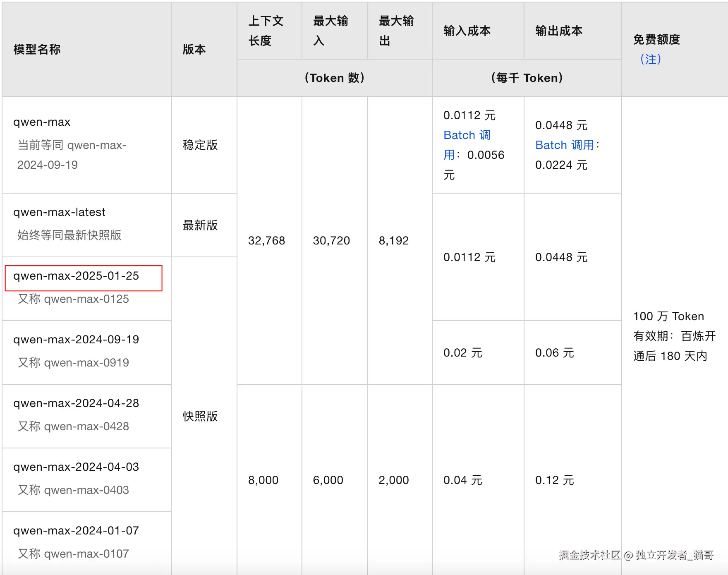Select the qwen-max-2024-09-19 snapshot row title
This screenshot has width=728, height=575.
point(76,340)
